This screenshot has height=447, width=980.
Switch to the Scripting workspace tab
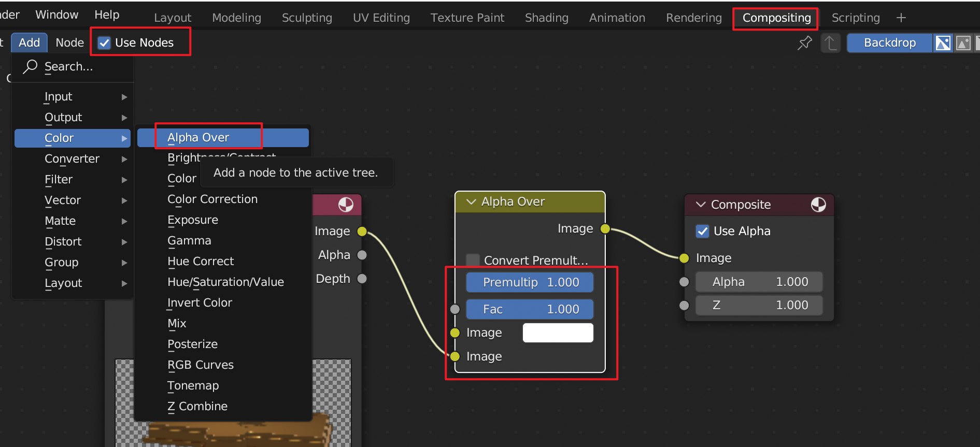(856, 18)
